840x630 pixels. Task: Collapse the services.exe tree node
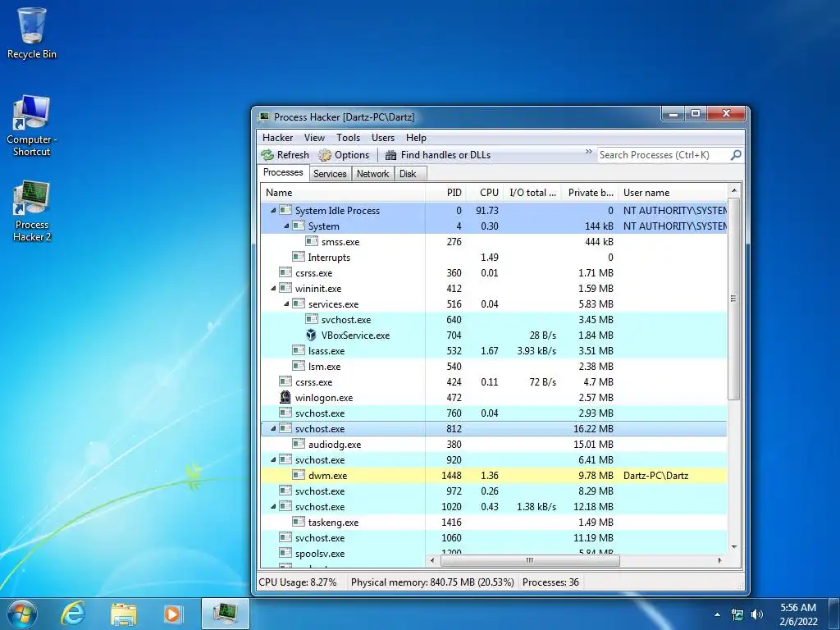pos(286,304)
